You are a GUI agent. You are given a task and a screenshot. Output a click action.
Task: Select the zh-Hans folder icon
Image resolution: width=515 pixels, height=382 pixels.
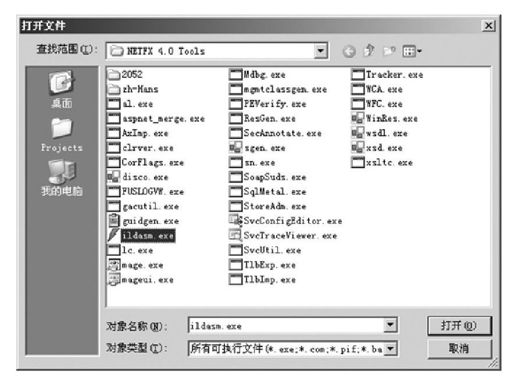(114, 89)
